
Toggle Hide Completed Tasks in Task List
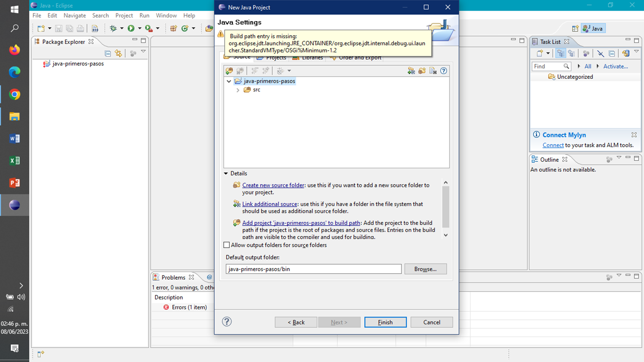click(601, 53)
